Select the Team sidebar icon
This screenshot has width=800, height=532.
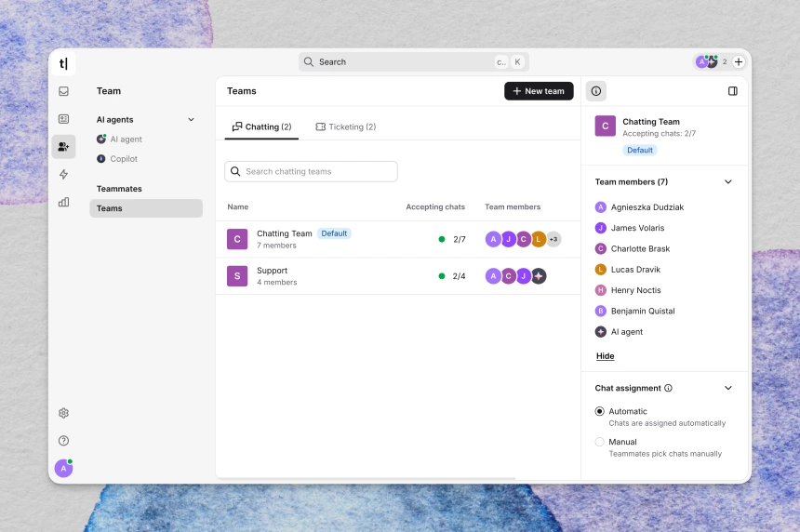click(64, 147)
